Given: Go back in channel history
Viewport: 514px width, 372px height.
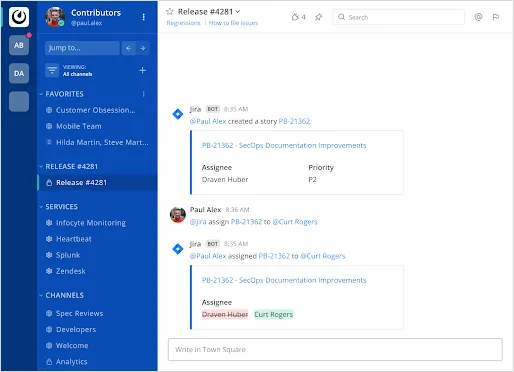Looking at the screenshot, I should click(129, 48).
